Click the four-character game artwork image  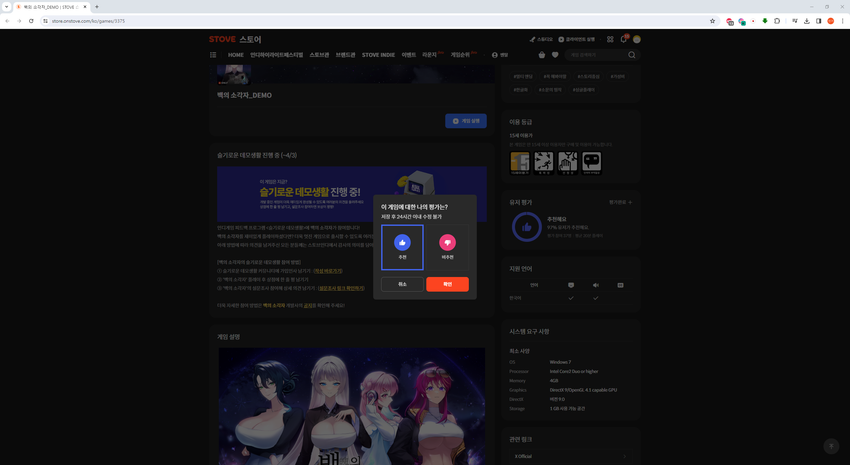point(352,406)
